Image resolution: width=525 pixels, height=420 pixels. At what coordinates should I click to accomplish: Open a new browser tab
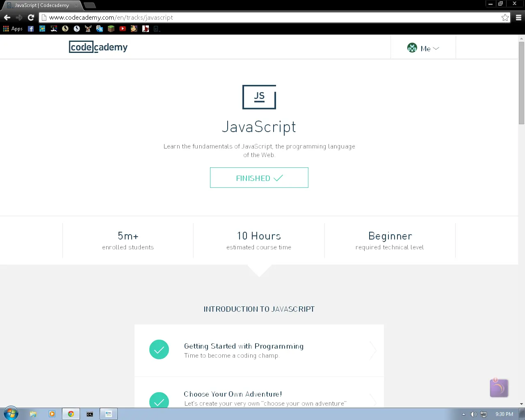(90, 5)
